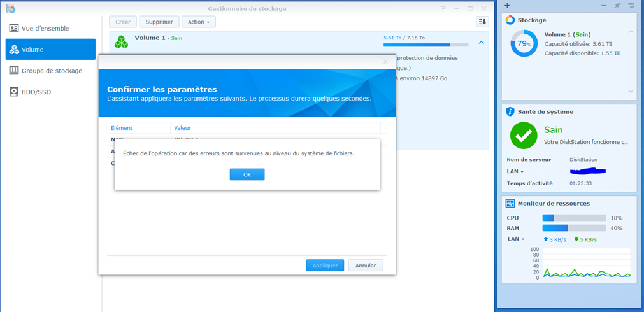Click the Santé du système shield icon
The width and height of the screenshot is (644, 312).
coord(510,111)
